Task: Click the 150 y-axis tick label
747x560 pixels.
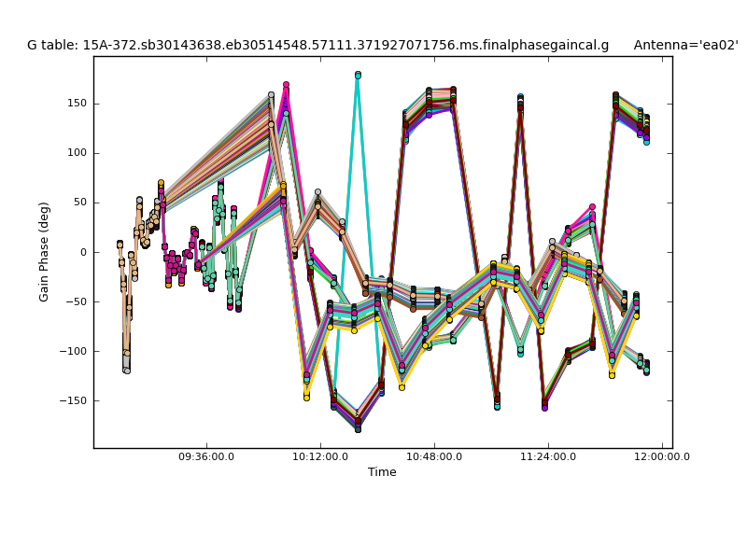Action: tap(77, 104)
